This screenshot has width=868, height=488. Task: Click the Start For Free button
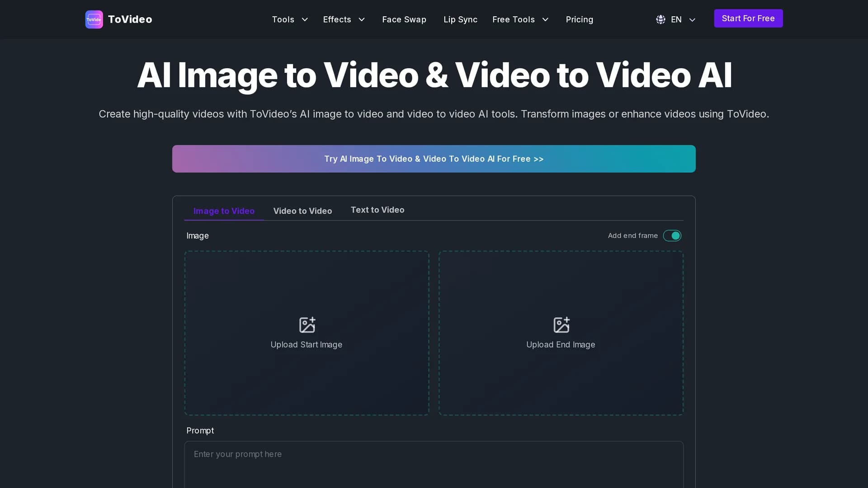pos(748,19)
